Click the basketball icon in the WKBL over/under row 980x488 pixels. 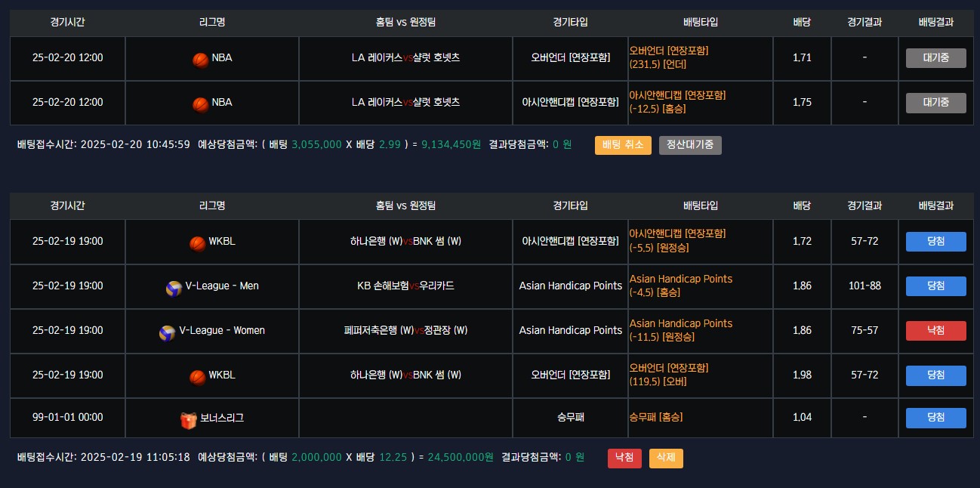tap(197, 376)
